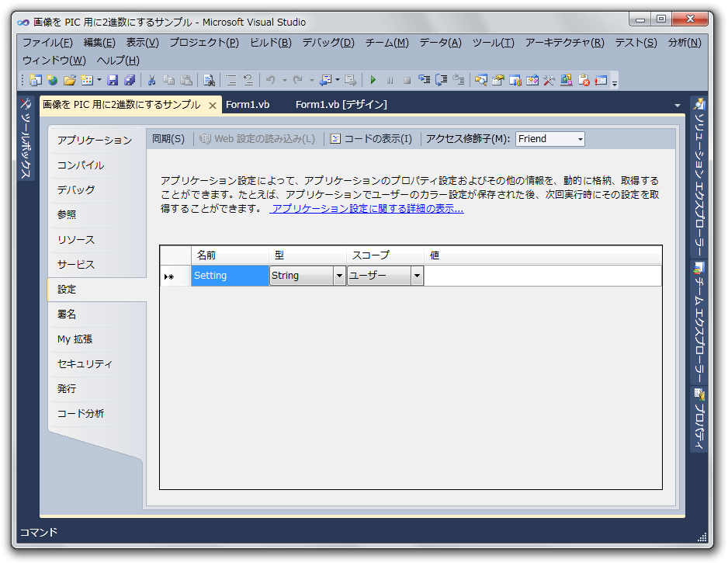Open the 編集(E) menu
The height and width of the screenshot is (563, 728).
coord(99,43)
